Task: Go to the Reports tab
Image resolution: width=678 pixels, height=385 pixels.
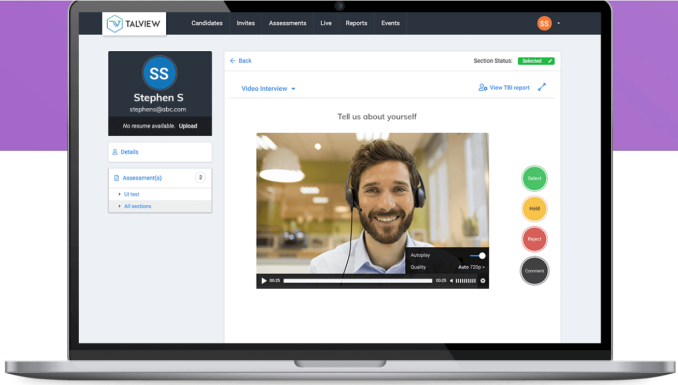Action: click(356, 23)
